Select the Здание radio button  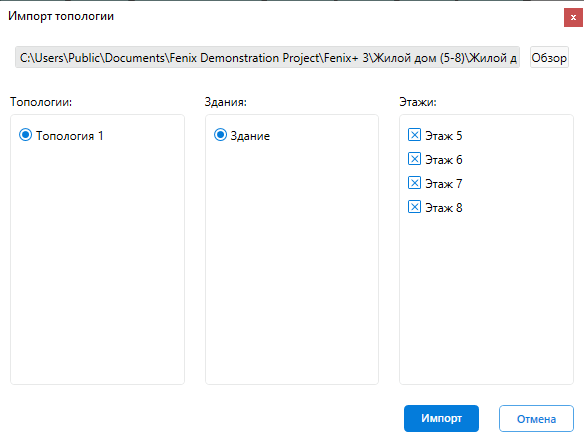[x=220, y=135]
